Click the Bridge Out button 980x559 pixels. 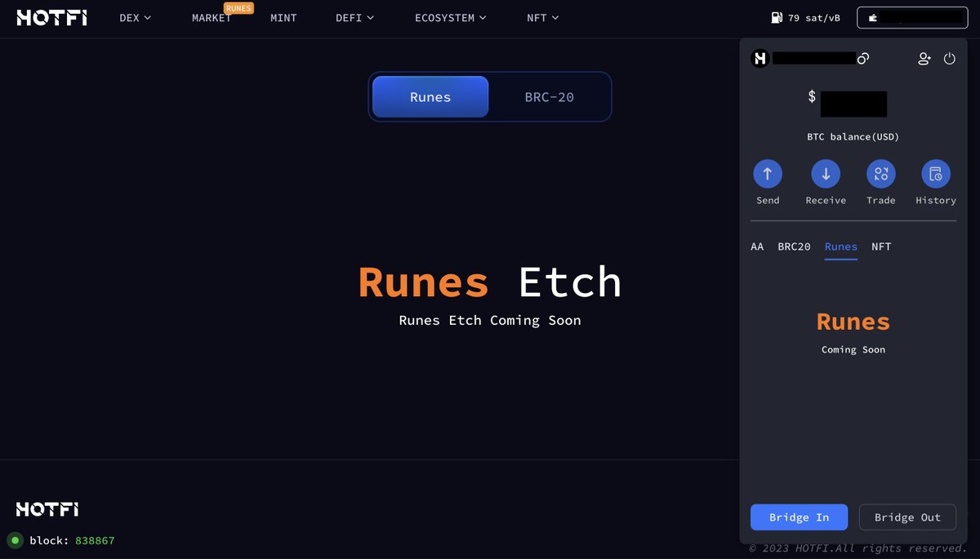pos(907,517)
